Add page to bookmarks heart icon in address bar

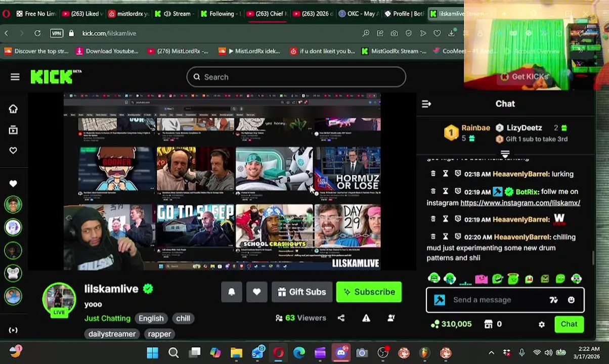pyautogui.click(x=437, y=33)
